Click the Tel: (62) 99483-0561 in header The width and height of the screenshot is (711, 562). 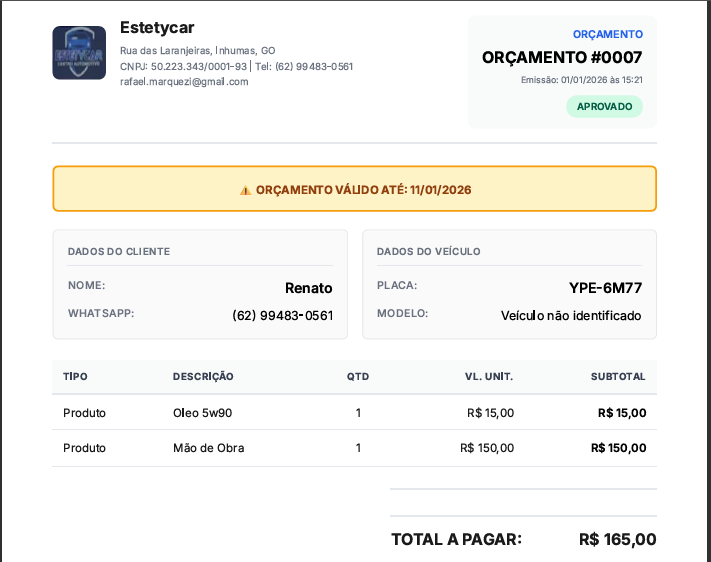click(x=304, y=67)
